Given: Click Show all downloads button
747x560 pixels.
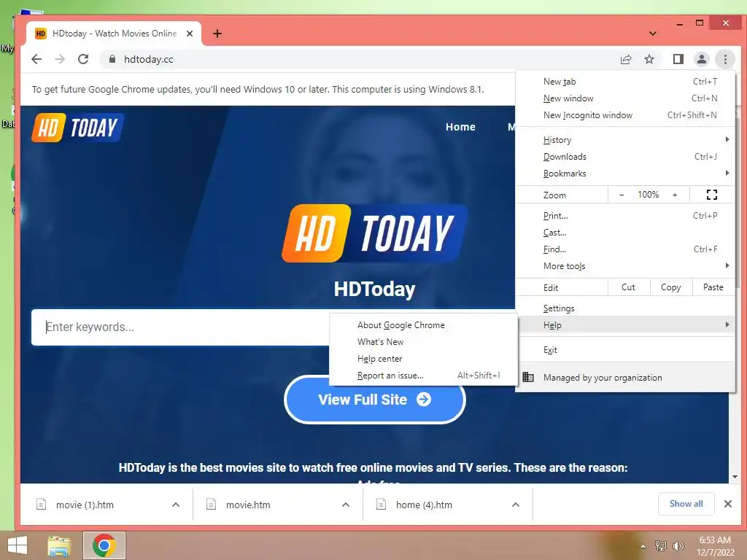Looking at the screenshot, I should (x=686, y=504).
